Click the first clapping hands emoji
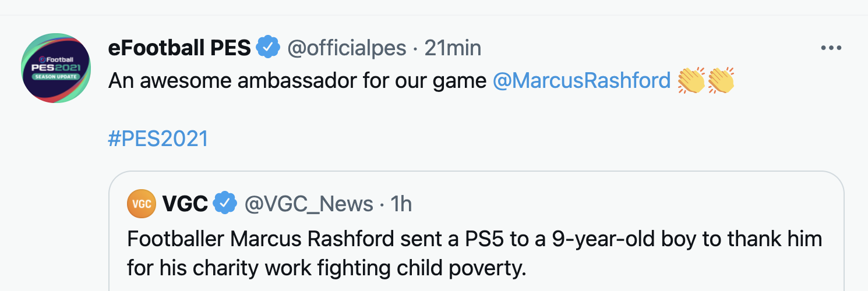Viewport: 868px width, 291px height. coord(691,81)
